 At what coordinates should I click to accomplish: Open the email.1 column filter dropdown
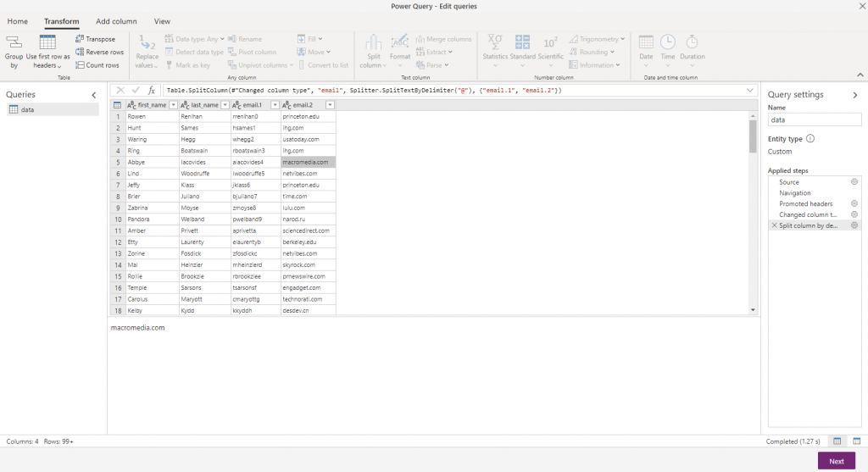tap(275, 104)
